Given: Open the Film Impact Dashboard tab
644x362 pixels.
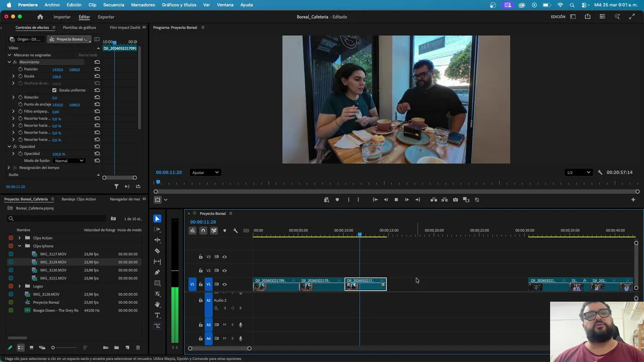Looking at the screenshot, I should [x=125, y=28].
